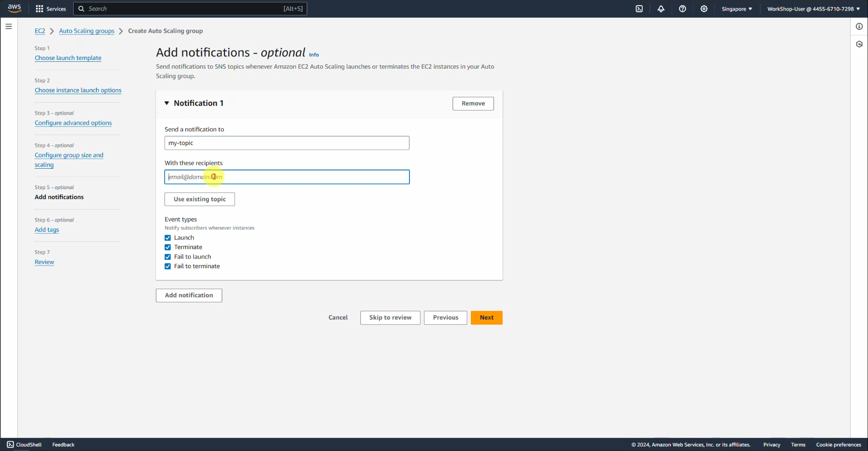Collapse the Notification 1 section
868x451 pixels.
coord(167,103)
